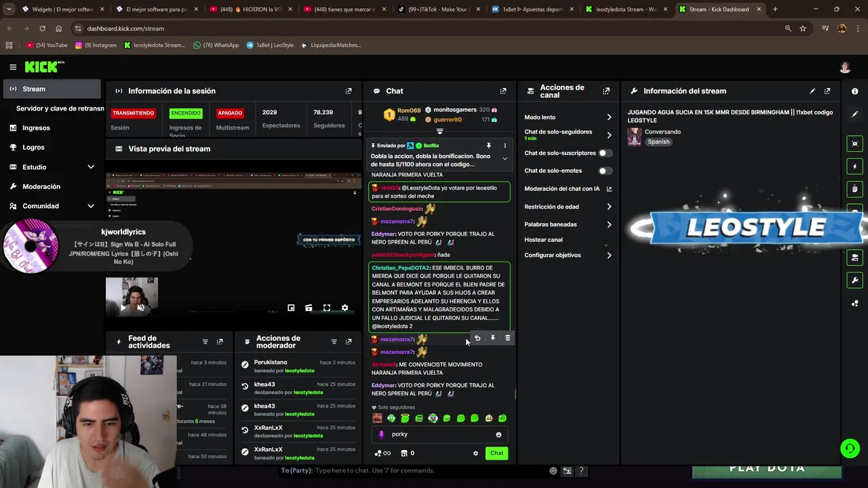The width and height of the screenshot is (868, 488).
Task: Unpin the BotRix pinned message
Action: click(x=488, y=146)
